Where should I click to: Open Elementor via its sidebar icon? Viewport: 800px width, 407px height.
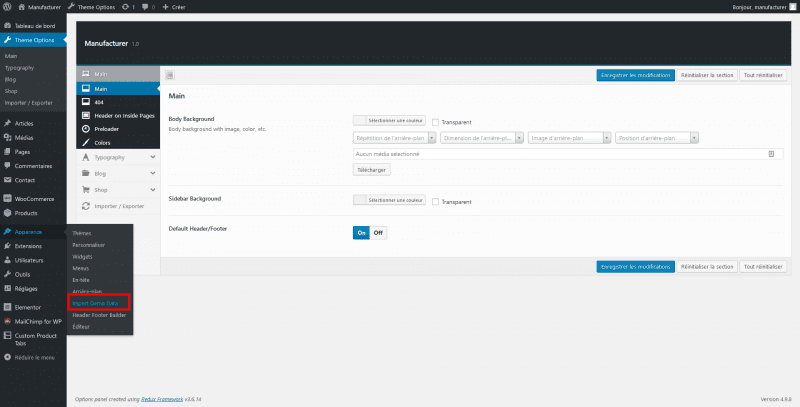(8, 306)
